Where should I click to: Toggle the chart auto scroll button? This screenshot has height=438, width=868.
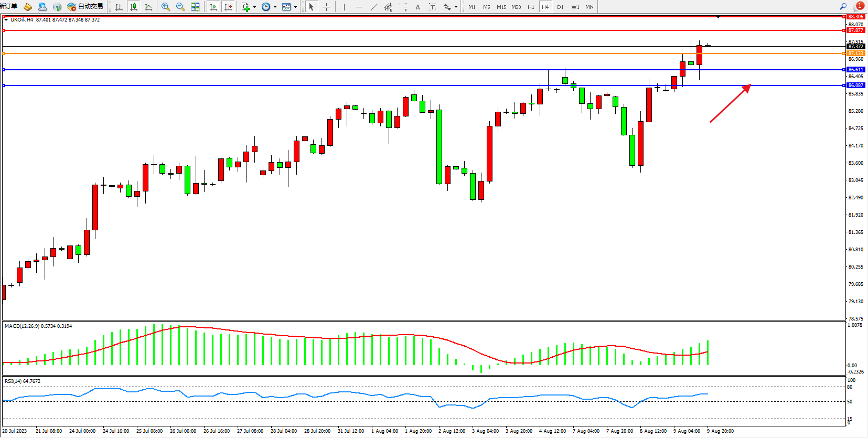(x=213, y=7)
